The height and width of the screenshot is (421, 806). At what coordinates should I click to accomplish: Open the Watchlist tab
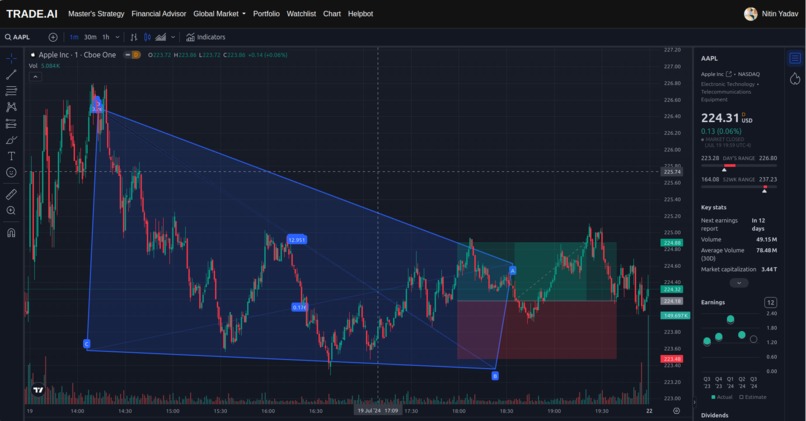coord(301,14)
